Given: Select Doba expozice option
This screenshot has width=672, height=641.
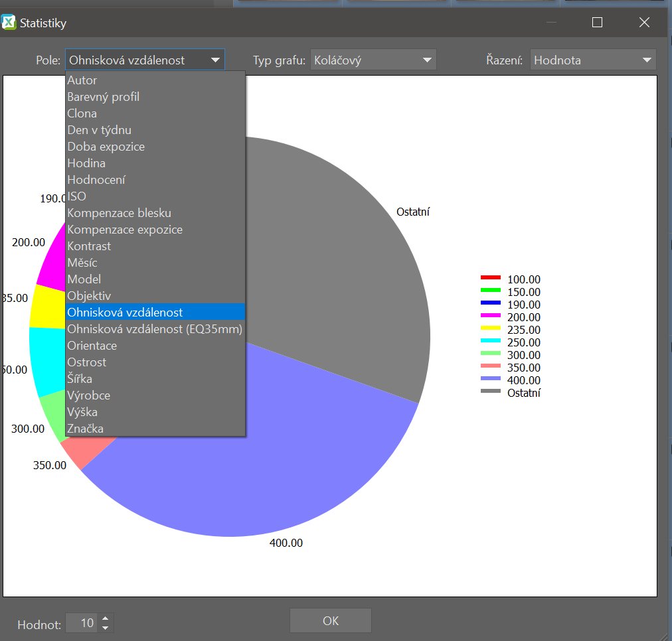Looking at the screenshot, I should pos(155,147).
